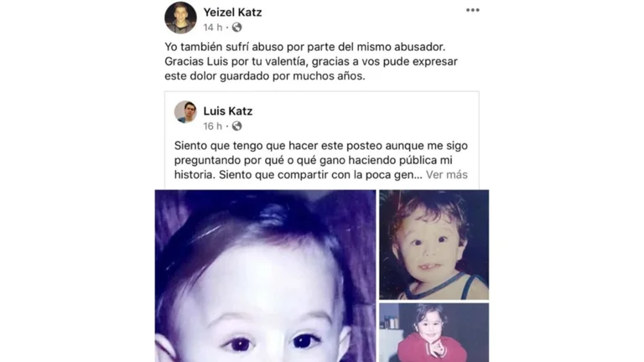Image resolution: width=644 pixels, height=362 pixels.
Task: Click the line mentioning Gracias Luis
Action: pyautogui.click(x=311, y=61)
